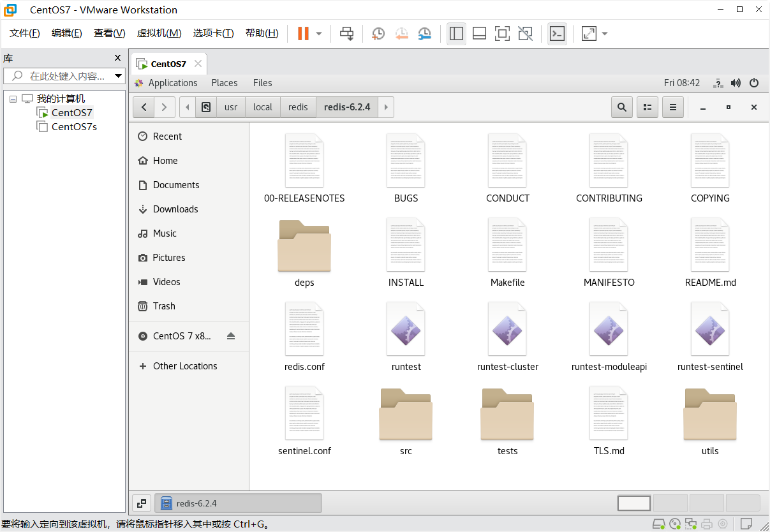770x532 pixels.
Task: Open the GNOME Places menu
Action: tap(225, 83)
